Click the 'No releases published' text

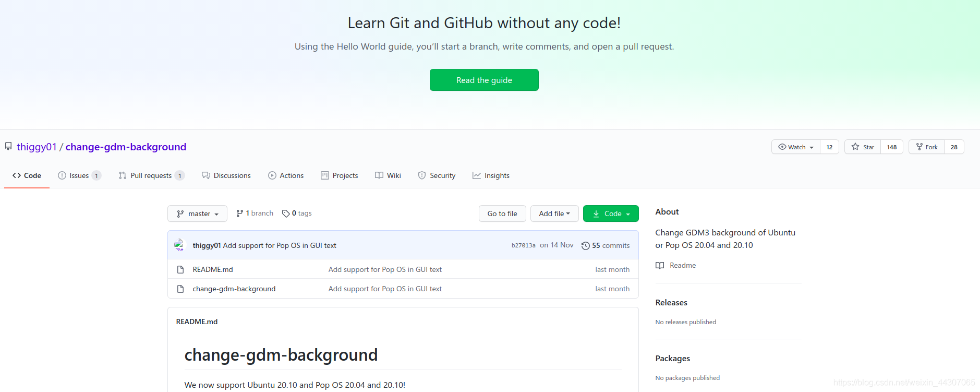point(686,322)
